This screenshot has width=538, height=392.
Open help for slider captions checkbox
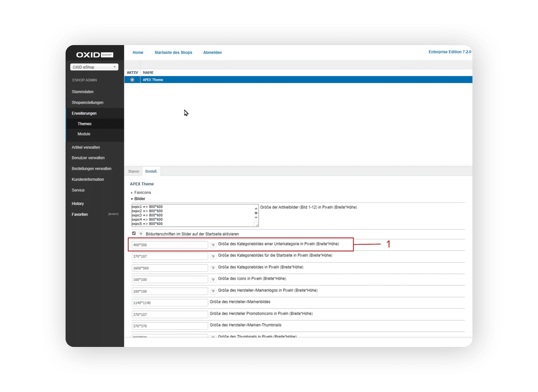click(x=141, y=234)
